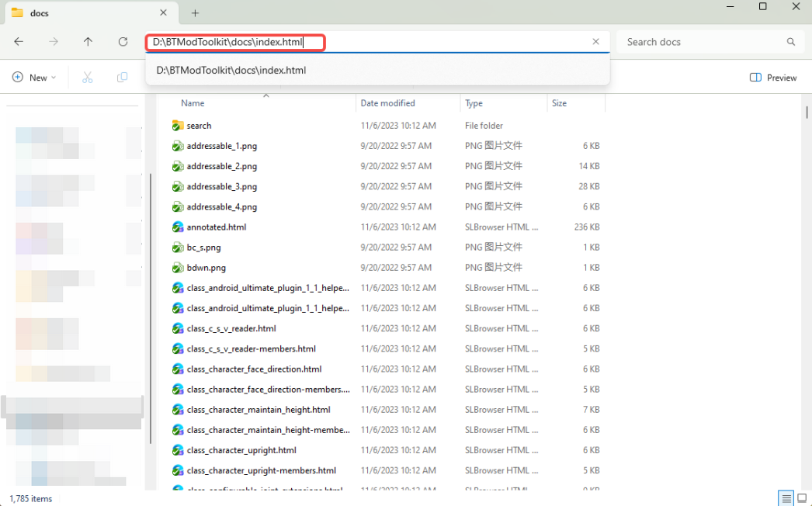The width and height of the screenshot is (812, 506).
Task: Click the bdwn.png file icon
Action: pos(178,268)
